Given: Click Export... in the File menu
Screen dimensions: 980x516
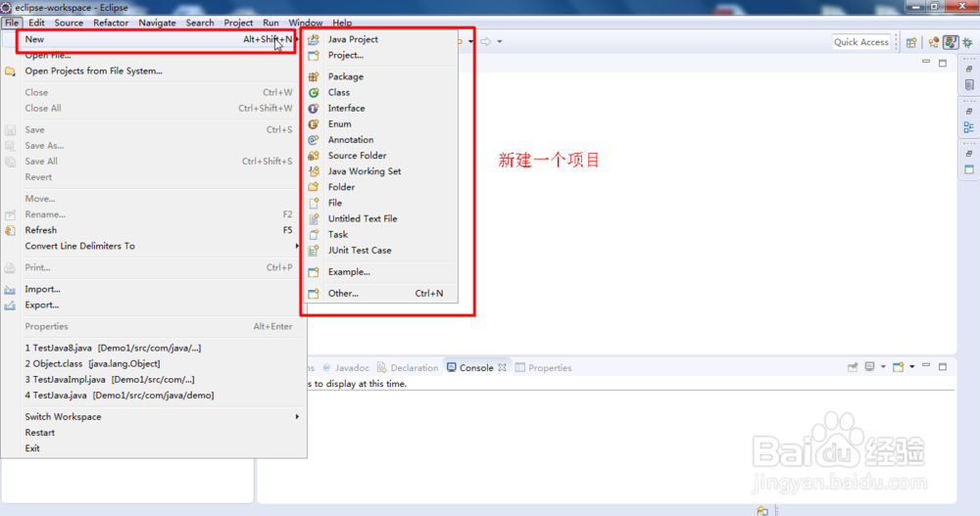Looking at the screenshot, I should [x=153, y=305].
